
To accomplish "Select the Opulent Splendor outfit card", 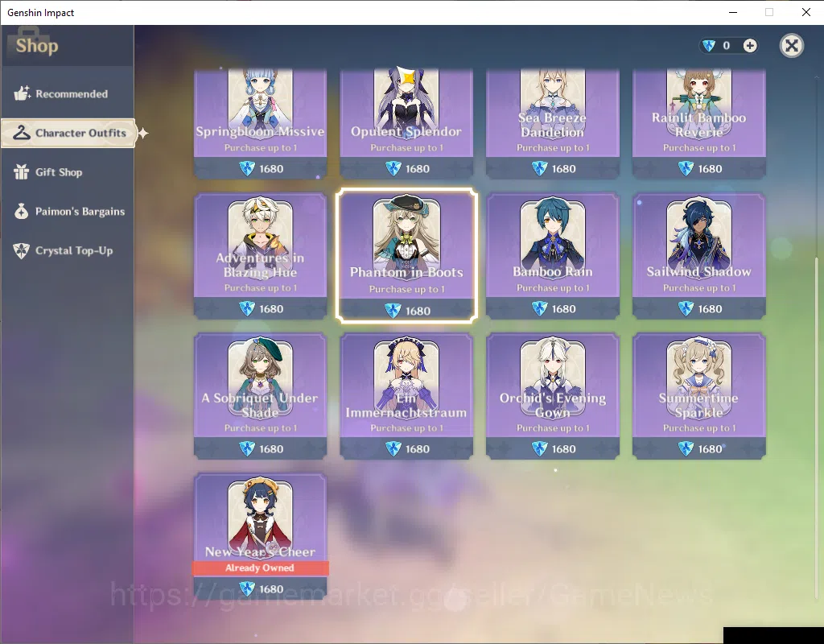I will point(406,123).
